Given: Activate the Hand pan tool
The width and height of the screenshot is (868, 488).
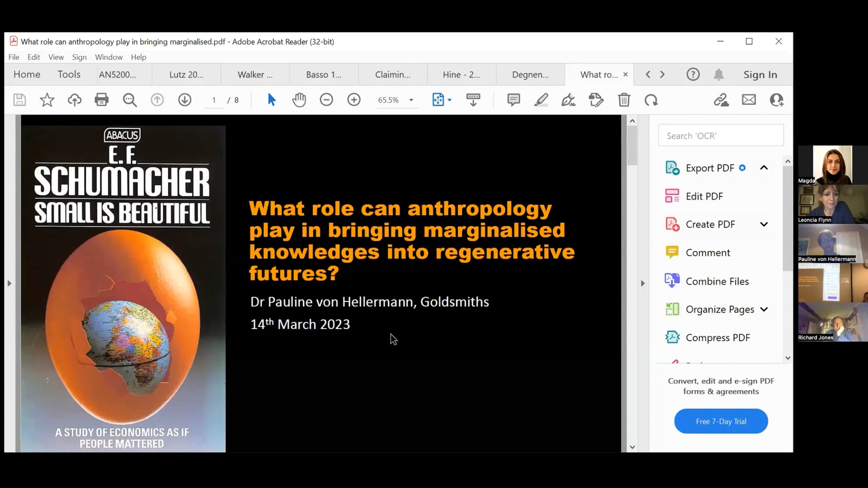Looking at the screenshot, I should pos(299,100).
